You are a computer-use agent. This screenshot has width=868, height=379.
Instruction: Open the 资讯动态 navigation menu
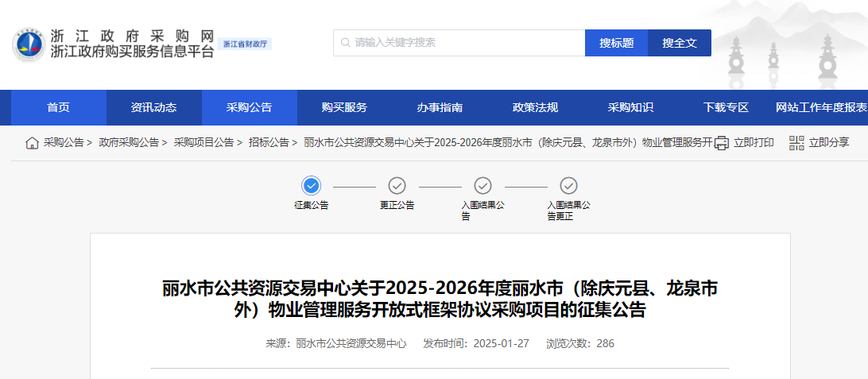[x=154, y=108]
